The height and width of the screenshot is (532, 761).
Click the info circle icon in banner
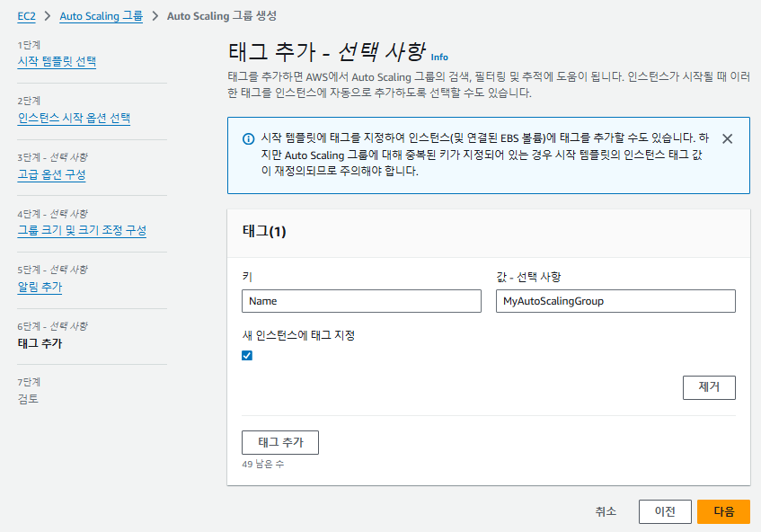(248, 139)
